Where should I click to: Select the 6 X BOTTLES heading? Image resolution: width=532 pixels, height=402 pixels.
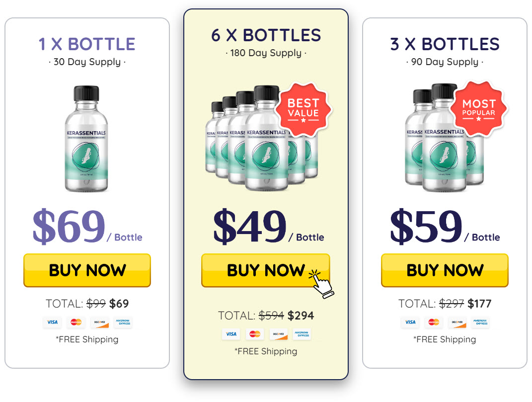pyautogui.click(x=266, y=35)
